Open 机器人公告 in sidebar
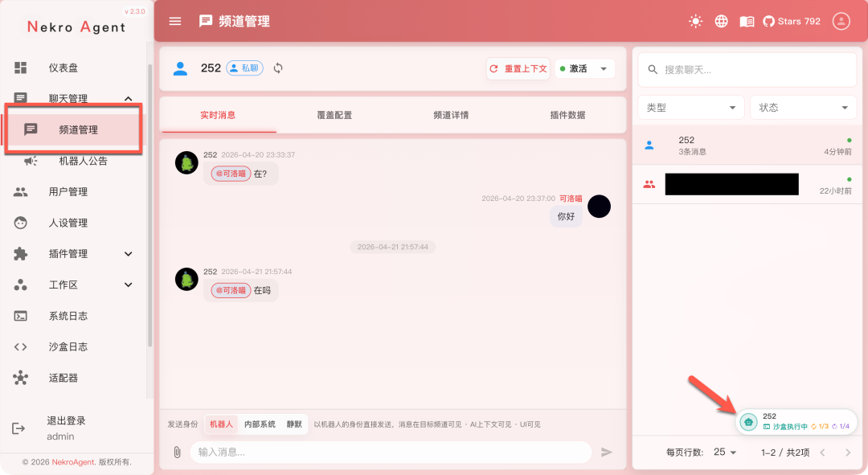Screen dimensions: 868x475 coord(73,161)
